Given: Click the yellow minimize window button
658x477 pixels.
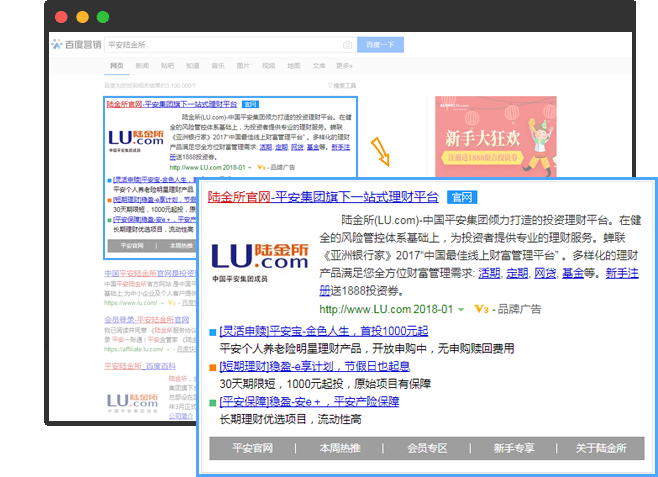Looking at the screenshot, I should pyautogui.click(x=82, y=17).
